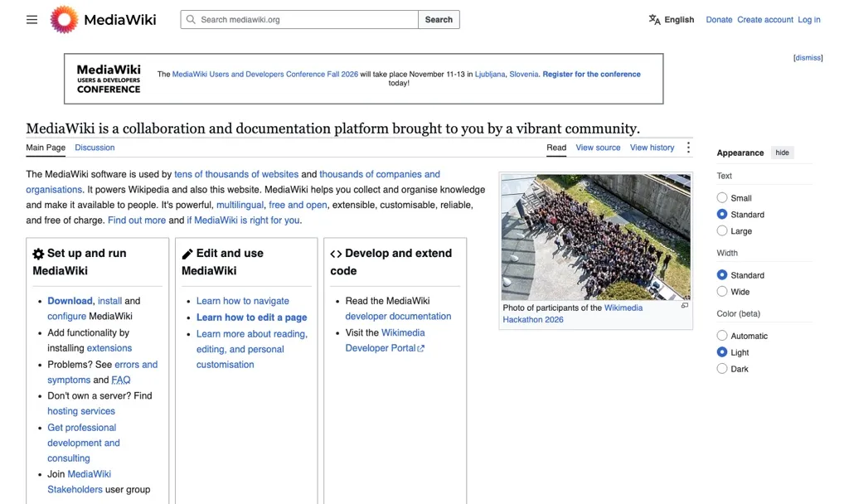Choose Light color mode

tap(722, 351)
